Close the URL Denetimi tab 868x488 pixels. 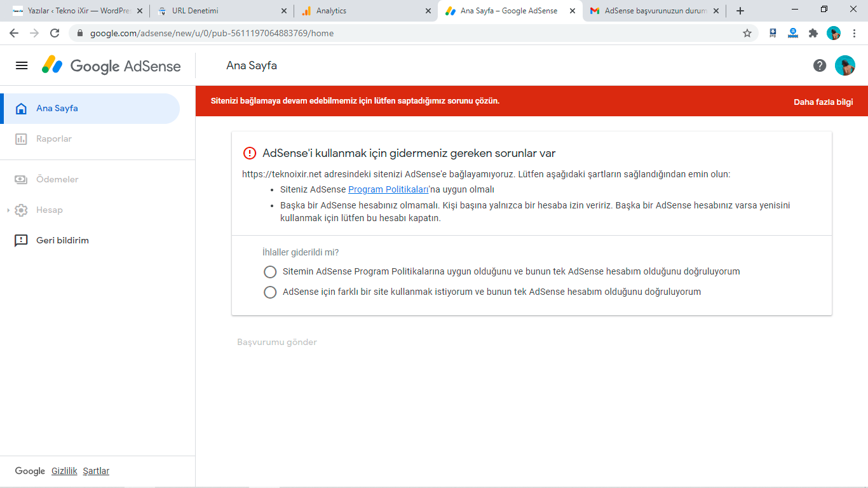(283, 11)
